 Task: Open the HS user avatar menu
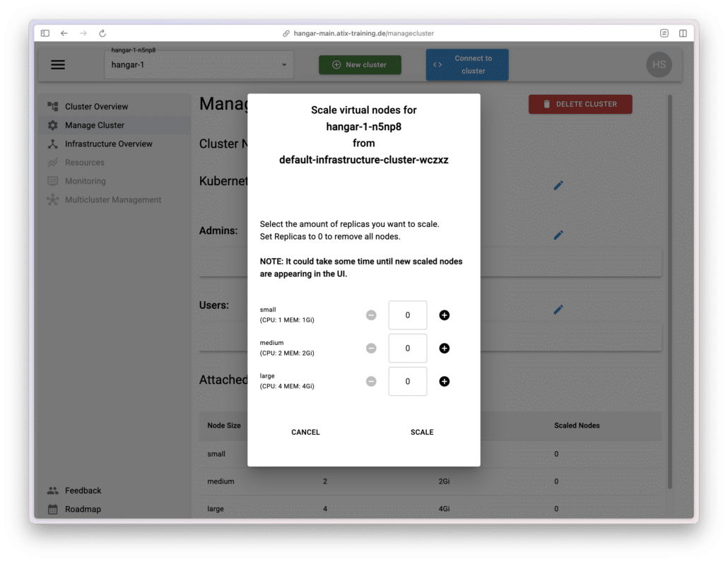click(659, 64)
